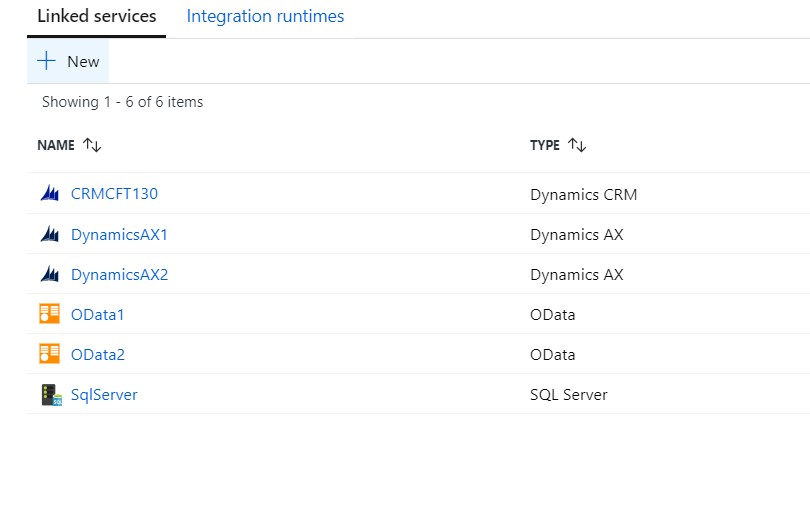
Task: Click the plus icon next to New
Action: tap(46, 60)
